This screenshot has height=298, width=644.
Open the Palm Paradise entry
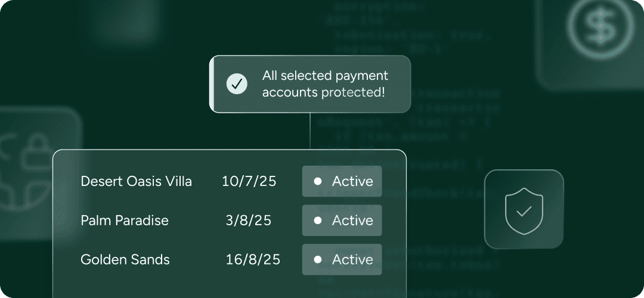click(x=125, y=221)
